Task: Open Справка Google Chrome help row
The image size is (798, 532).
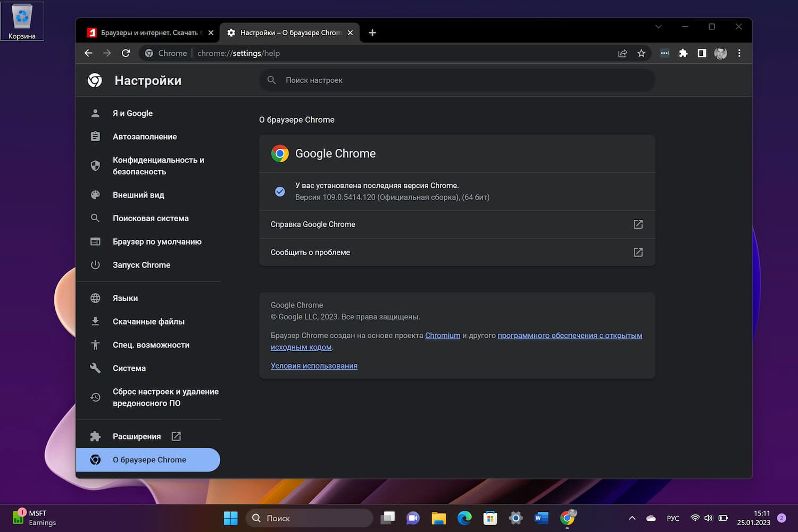Action: click(x=457, y=225)
